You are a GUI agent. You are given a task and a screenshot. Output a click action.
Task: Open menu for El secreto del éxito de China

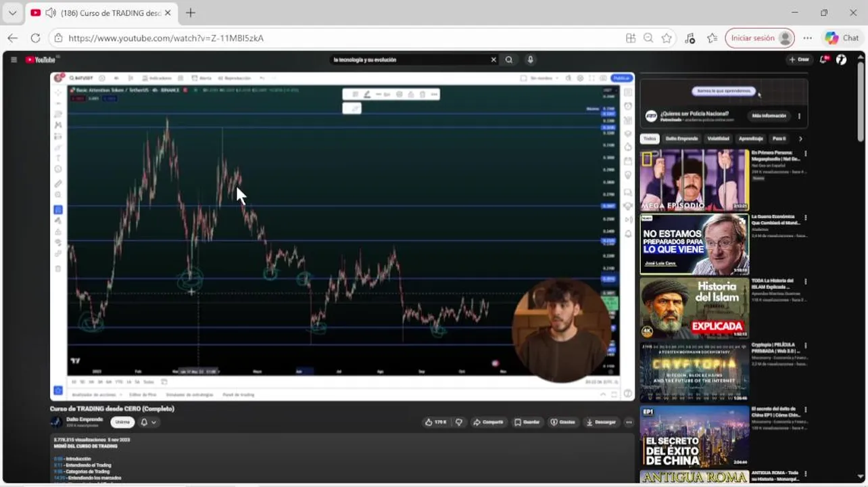point(805,411)
